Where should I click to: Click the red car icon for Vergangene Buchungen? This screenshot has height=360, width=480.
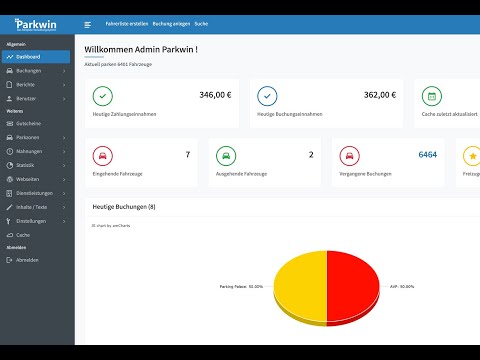(349, 156)
